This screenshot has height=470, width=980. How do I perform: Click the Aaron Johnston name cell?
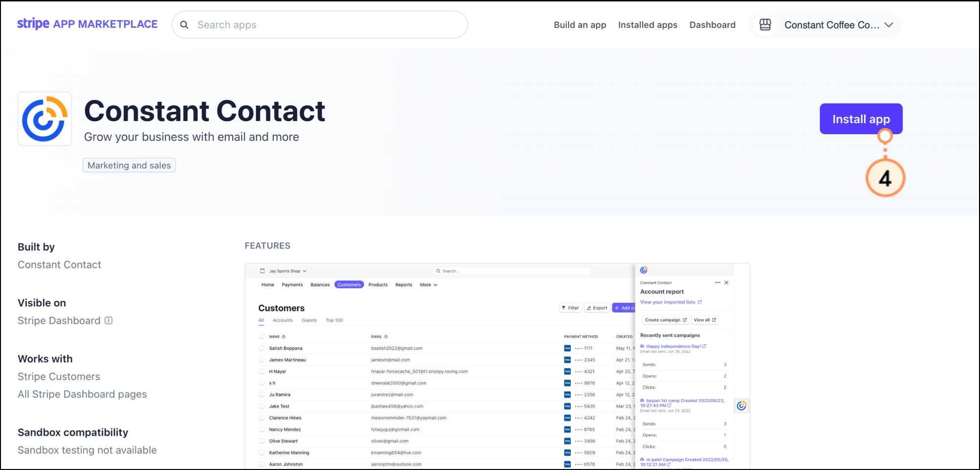click(286, 464)
